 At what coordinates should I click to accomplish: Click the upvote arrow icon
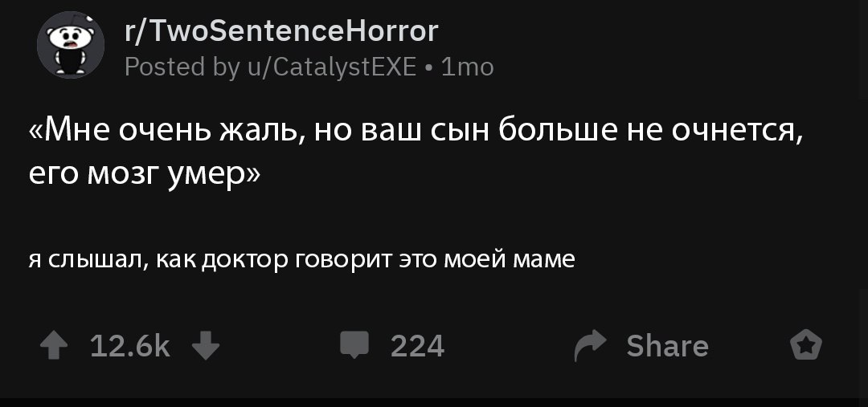(x=55, y=346)
